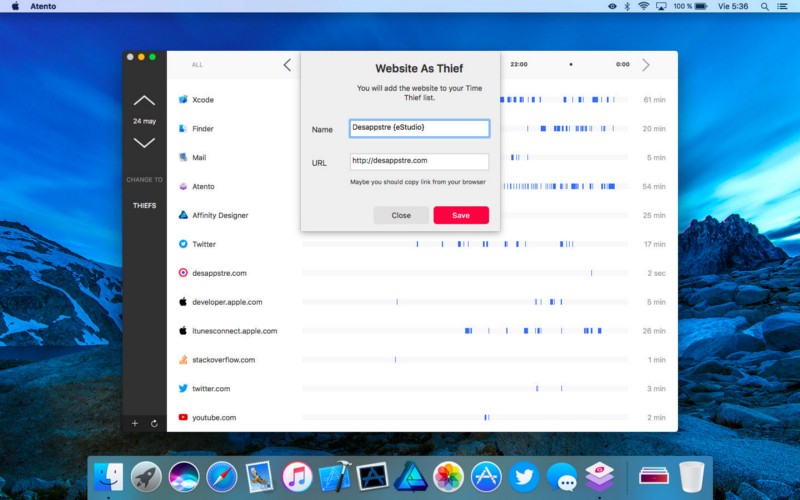Image resolution: width=800 pixels, height=500 pixels.
Task: Open the Apple menu
Action: point(15,6)
